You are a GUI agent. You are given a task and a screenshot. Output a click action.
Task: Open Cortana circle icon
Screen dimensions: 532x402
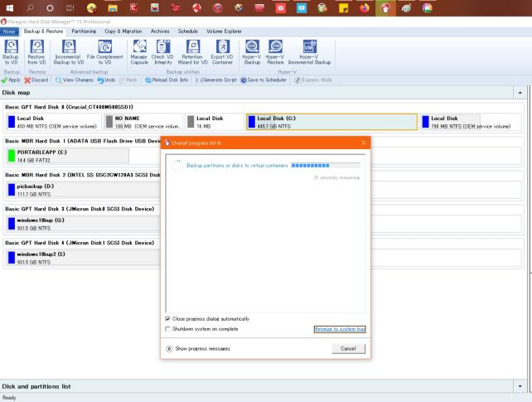point(50,7)
